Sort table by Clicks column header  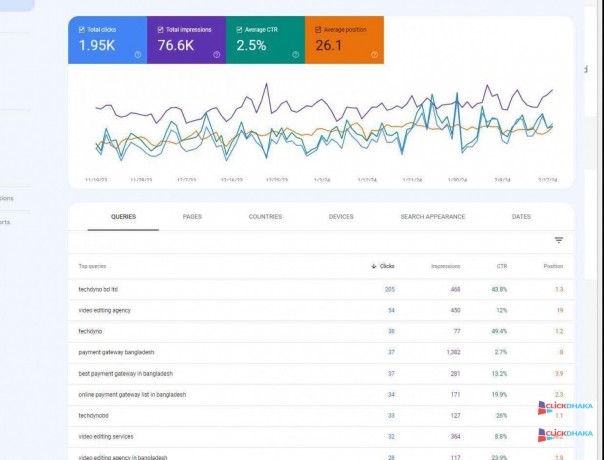(387, 266)
